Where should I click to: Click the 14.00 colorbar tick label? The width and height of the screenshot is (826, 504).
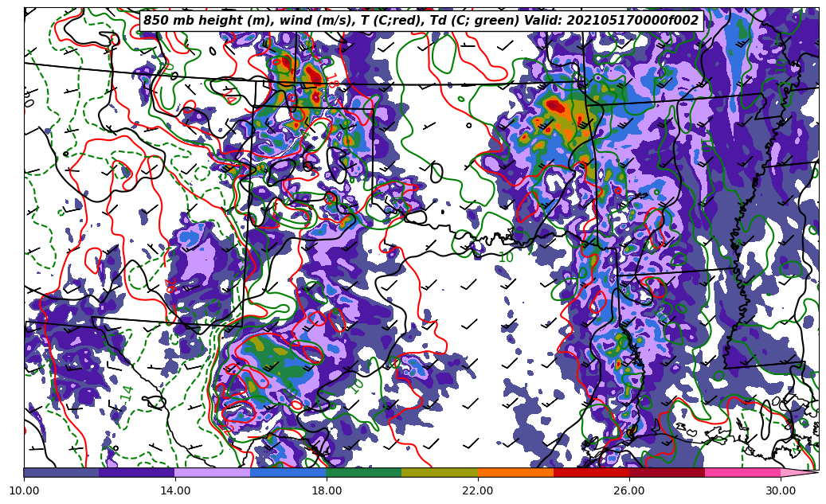[x=175, y=490]
